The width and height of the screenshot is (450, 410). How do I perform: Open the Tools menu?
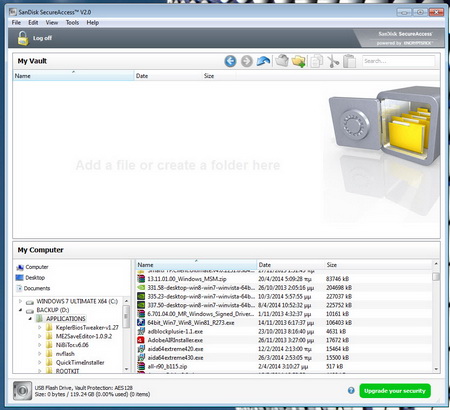pos(72,23)
